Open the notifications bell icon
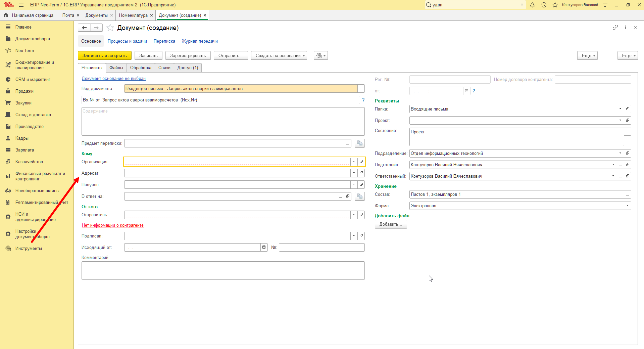644x349 pixels. tap(532, 5)
